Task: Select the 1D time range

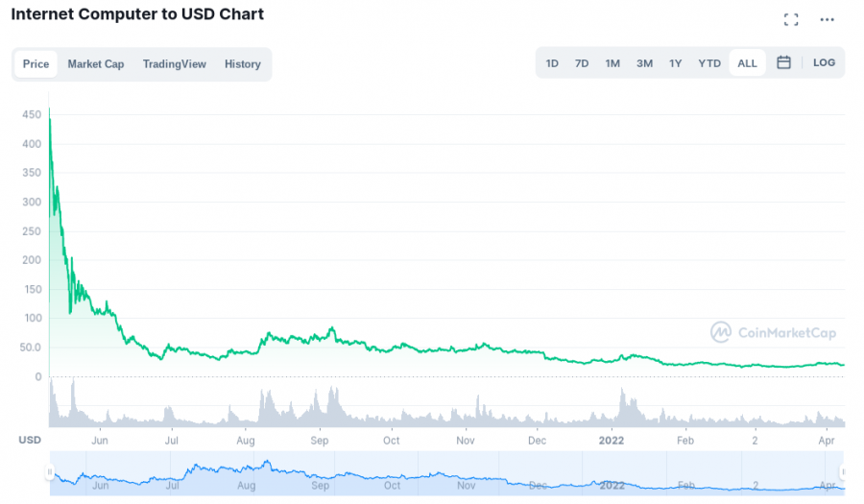Action: coord(552,63)
